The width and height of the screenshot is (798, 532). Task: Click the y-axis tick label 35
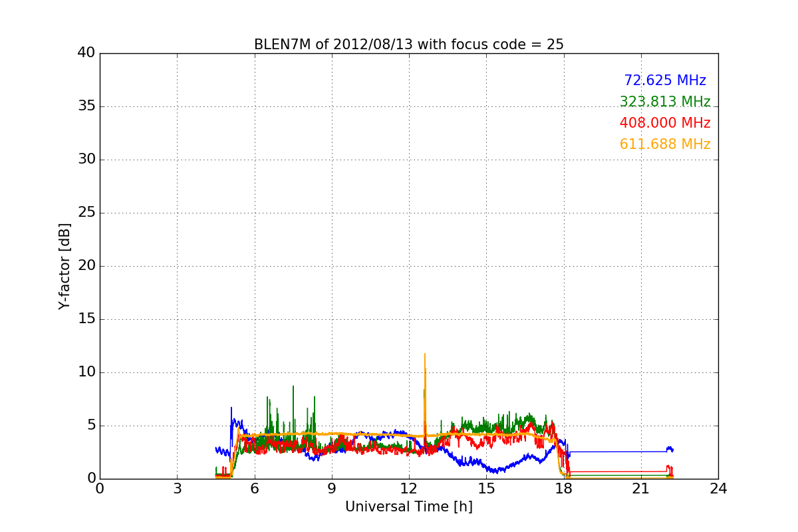pos(86,106)
